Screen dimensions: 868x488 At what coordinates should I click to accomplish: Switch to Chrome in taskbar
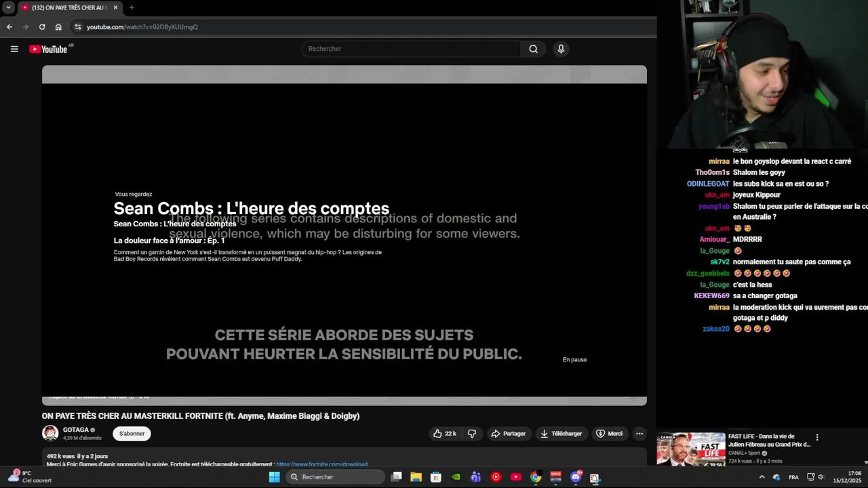point(536,477)
